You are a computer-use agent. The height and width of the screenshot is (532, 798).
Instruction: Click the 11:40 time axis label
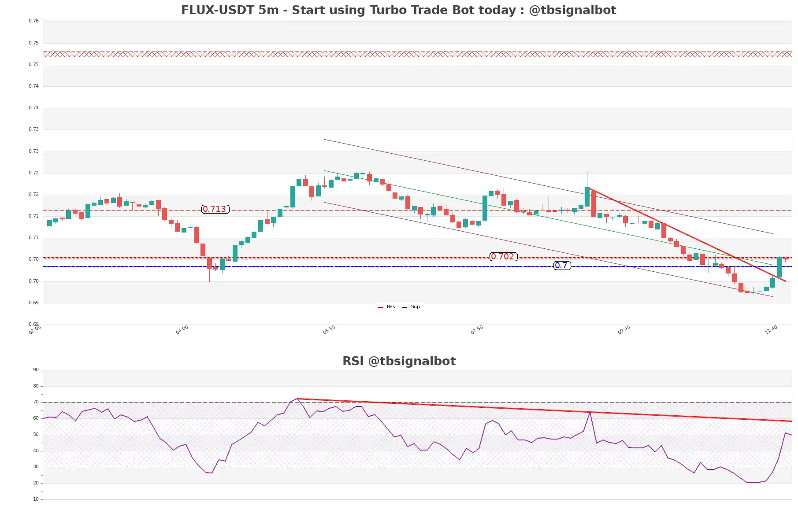point(771,330)
